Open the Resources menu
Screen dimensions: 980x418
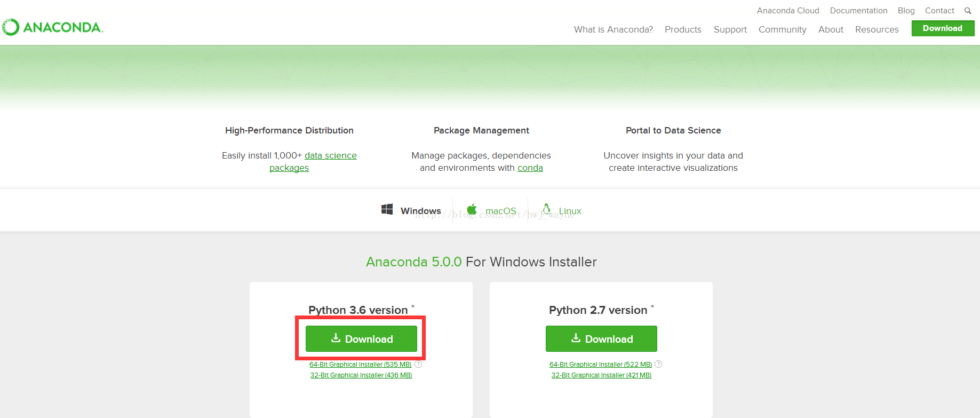pyautogui.click(x=877, y=29)
